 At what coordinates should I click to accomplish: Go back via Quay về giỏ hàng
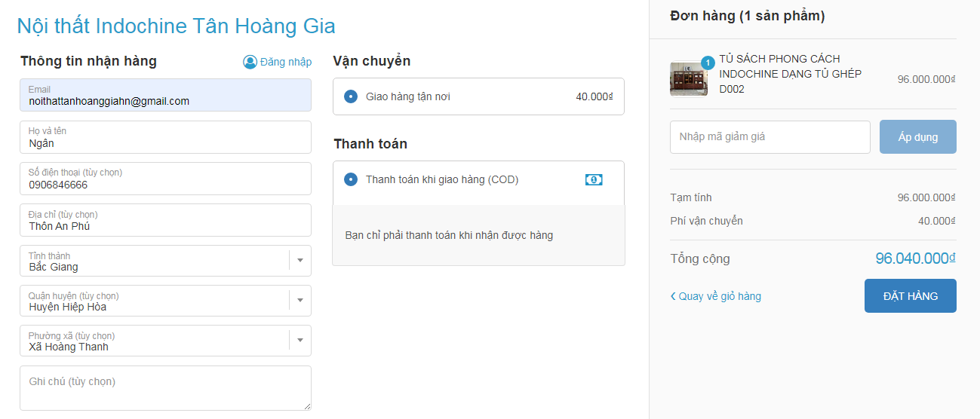coord(720,296)
